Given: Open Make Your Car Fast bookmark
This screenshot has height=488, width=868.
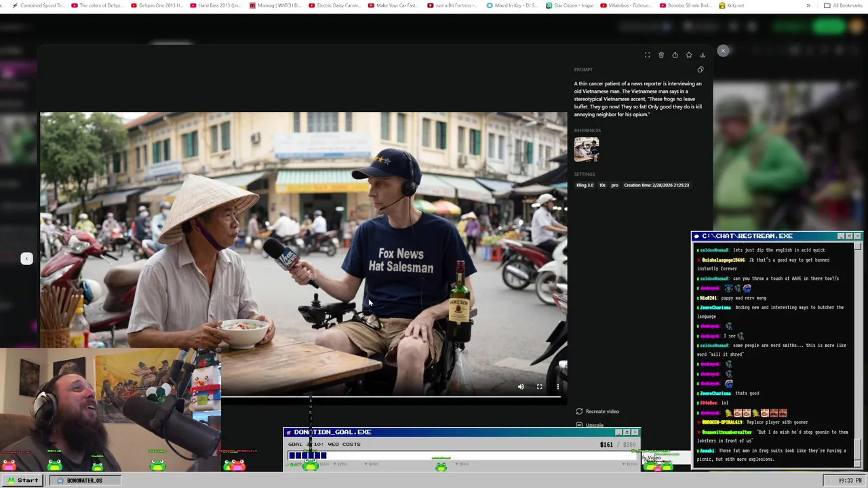Looking at the screenshot, I should 394,5.
